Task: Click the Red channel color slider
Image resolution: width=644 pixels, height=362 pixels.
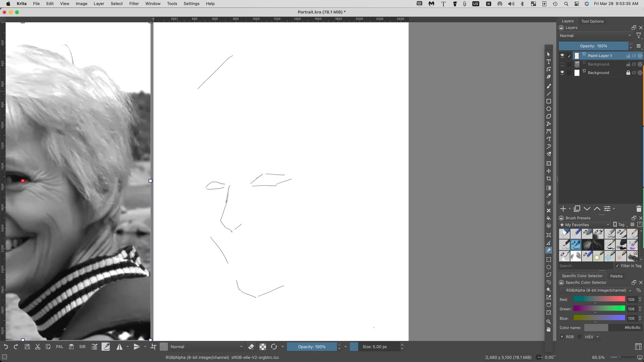Action: (x=599, y=299)
